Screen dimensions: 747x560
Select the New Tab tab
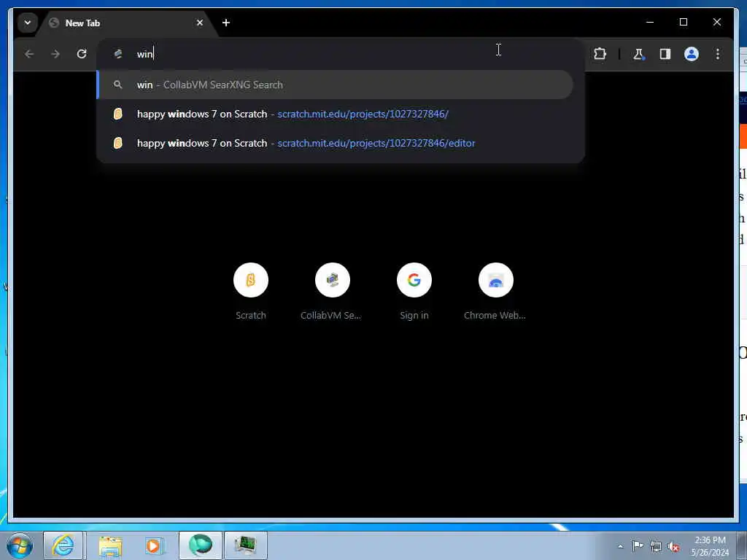126,23
